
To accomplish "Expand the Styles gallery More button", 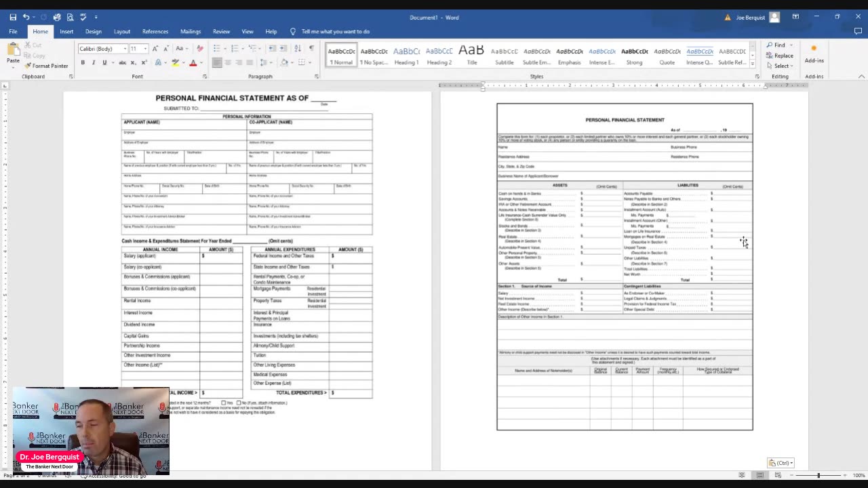I will (x=753, y=64).
